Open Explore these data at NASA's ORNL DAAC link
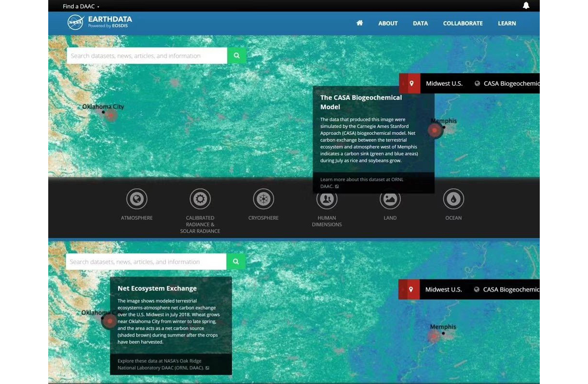This screenshot has width=588, height=384. 163,364
